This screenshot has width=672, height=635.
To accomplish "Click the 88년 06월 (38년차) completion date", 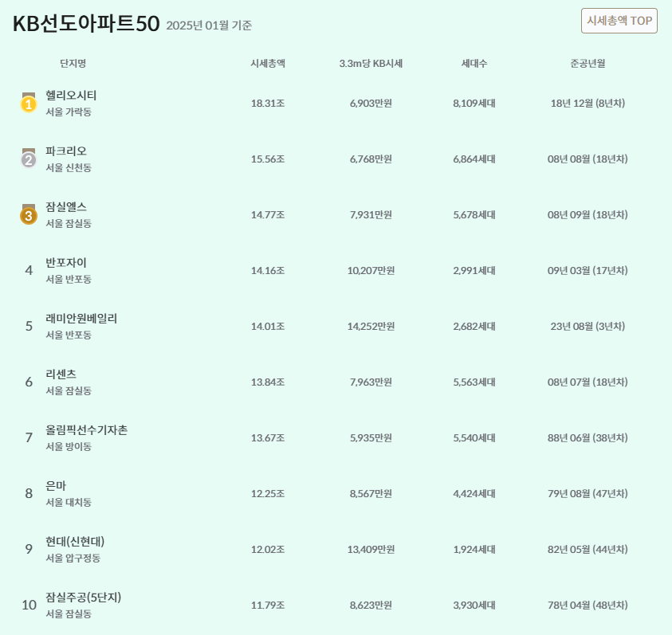I will point(588,437).
